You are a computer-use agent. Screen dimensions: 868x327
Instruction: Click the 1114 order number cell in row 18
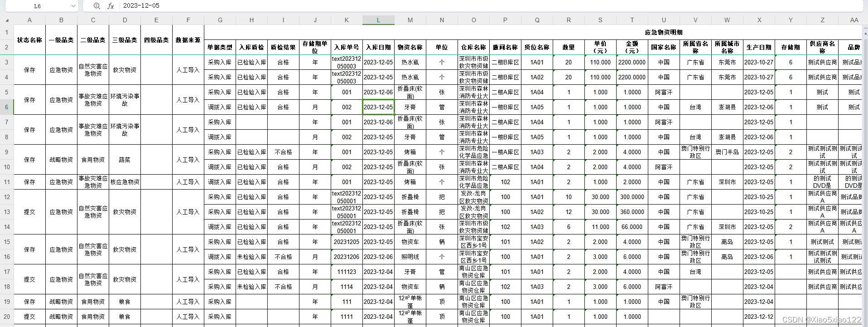pos(347,287)
